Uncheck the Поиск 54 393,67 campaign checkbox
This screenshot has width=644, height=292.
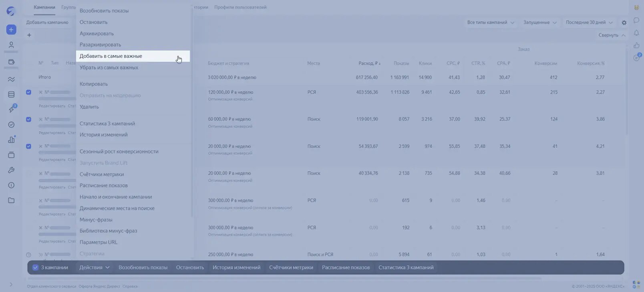point(28,146)
